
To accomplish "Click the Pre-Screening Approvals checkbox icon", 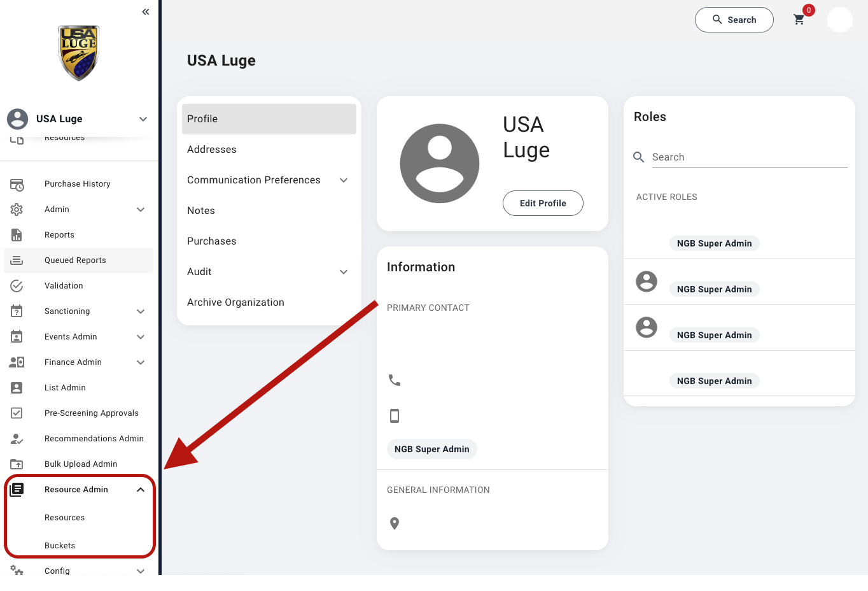I will pyautogui.click(x=17, y=413).
